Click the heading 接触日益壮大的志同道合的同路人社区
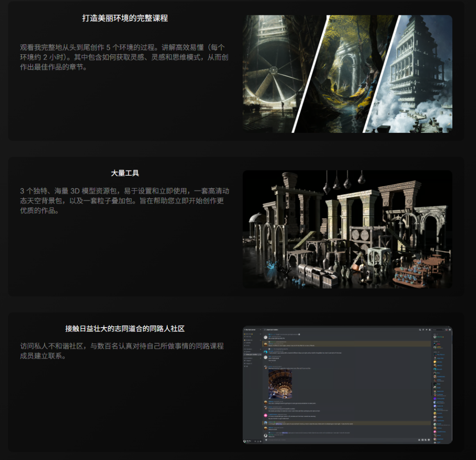 (x=125, y=329)
